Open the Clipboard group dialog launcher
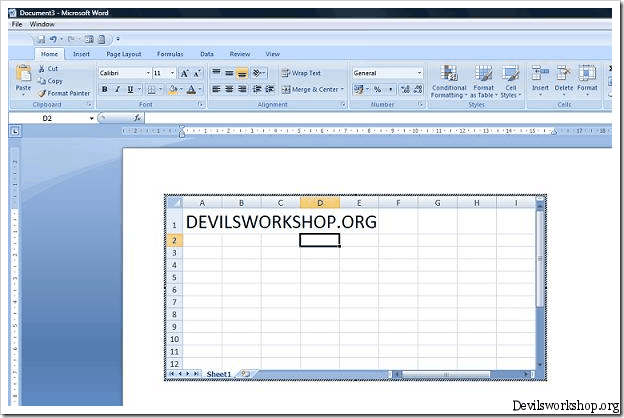Viewport: 624px width, 418px height. (x=89, y=104)
